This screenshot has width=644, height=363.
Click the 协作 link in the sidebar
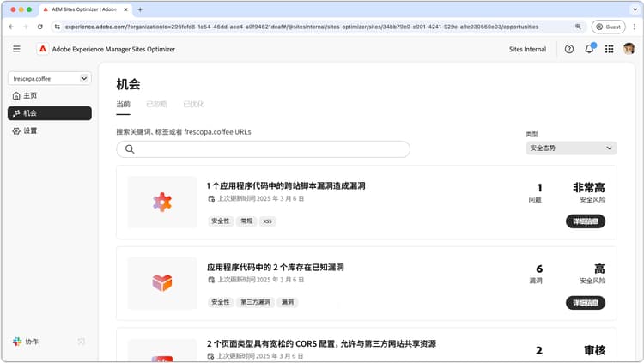click(32, 342)
